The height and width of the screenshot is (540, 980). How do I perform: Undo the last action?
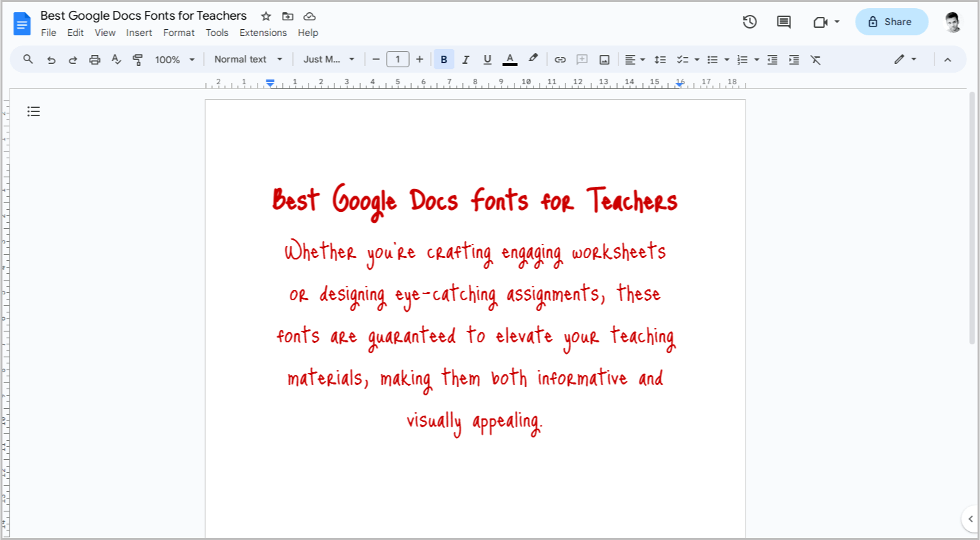pyautogui.click(x=51, y=60)
